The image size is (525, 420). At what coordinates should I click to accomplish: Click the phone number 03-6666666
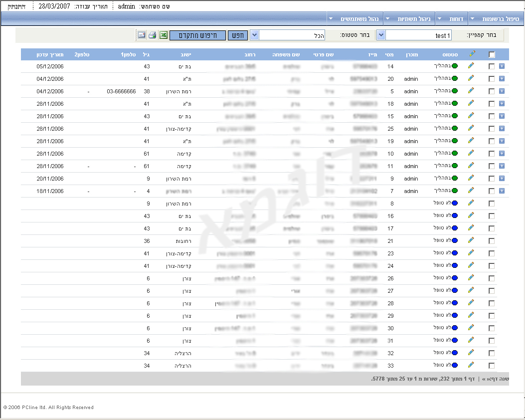click(x=121, y=91)
